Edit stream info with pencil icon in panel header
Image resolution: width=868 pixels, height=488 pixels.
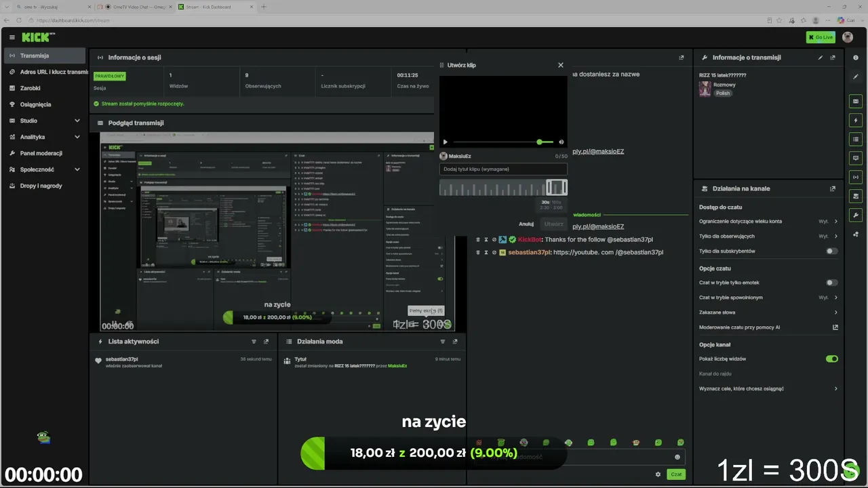pyautogui.click(x=821, y=58)
